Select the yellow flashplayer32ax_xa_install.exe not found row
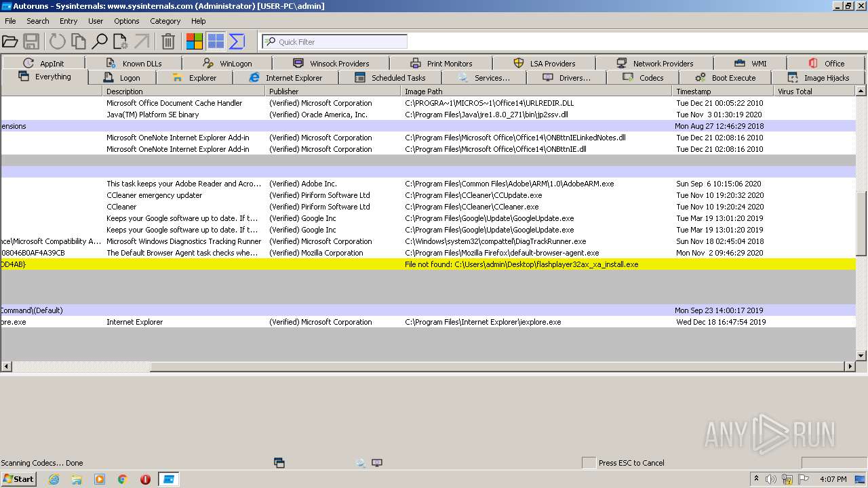This screenshot has height=488, width=868. (x=428, y=264)
